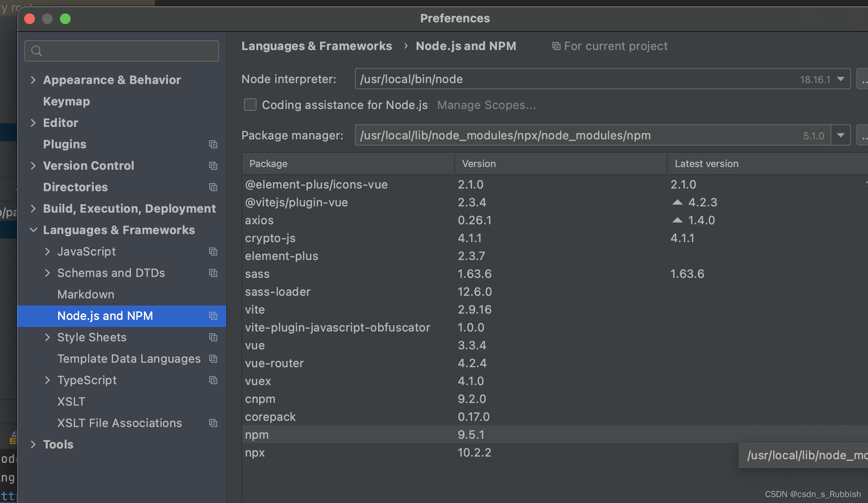Enable Coding assistance for Node.js checkbox
The width and height of the screenshot is (868, 503).
click(250, 105)
